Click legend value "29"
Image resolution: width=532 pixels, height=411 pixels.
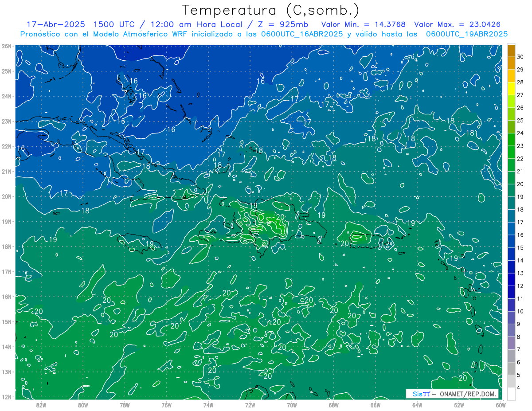coord(520,70)
